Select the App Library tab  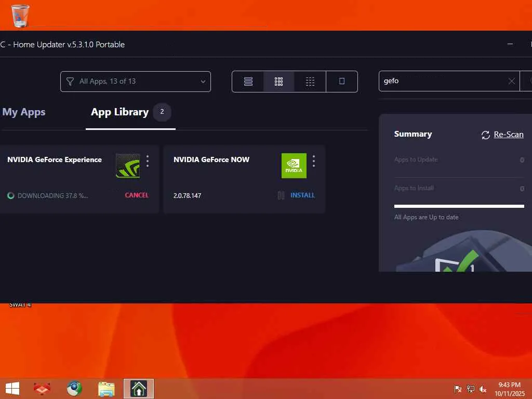click(x=120, y=112)
